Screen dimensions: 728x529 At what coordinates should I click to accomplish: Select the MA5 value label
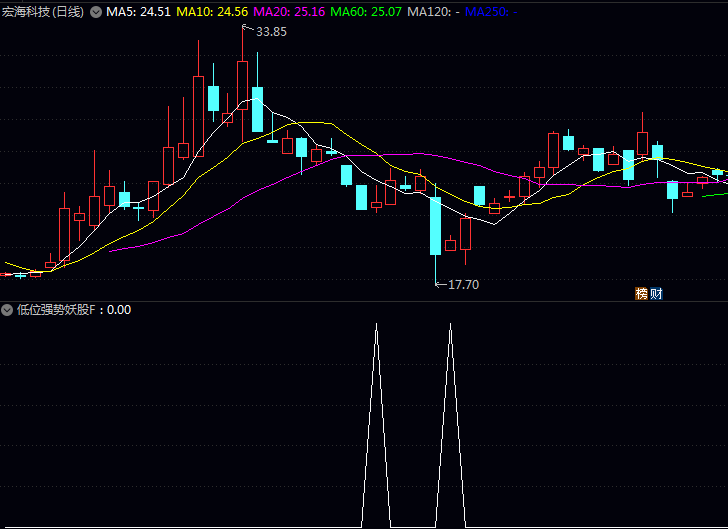139,12
